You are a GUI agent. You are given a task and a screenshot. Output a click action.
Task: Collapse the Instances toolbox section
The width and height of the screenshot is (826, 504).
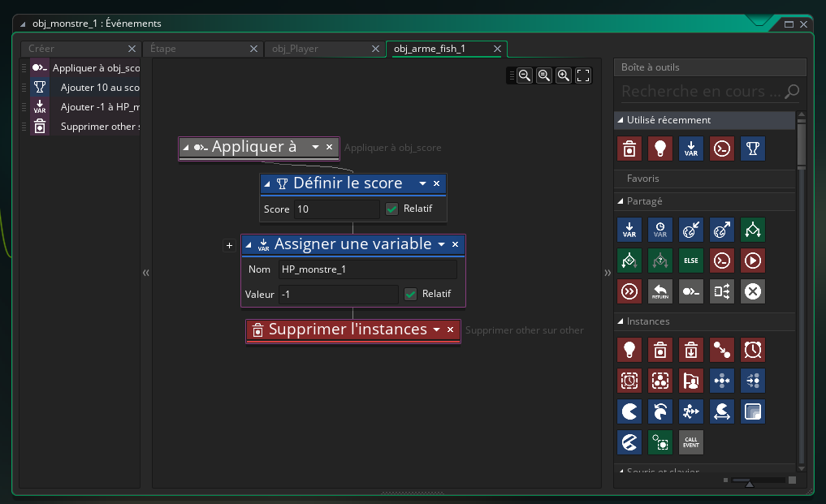tap(620, 321)
